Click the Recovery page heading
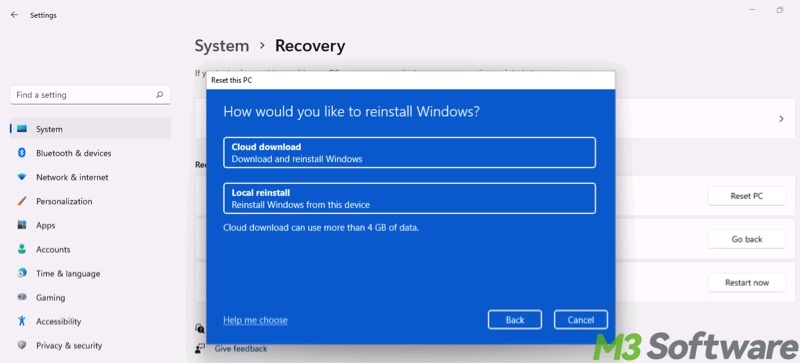Viewport: 800px width, 363px height. click(x=310, y=46)
